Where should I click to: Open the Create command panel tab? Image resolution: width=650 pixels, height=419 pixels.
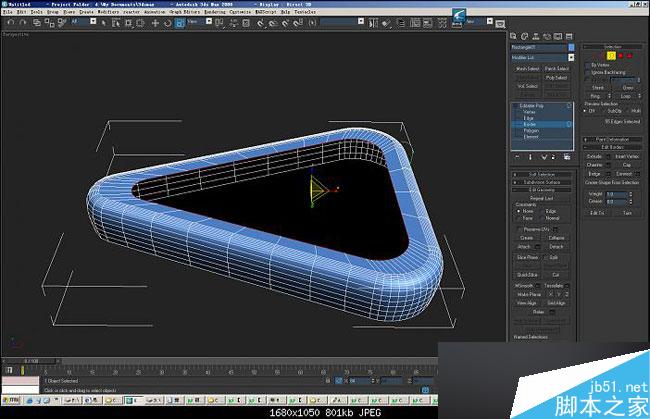(x=513, y=36)
